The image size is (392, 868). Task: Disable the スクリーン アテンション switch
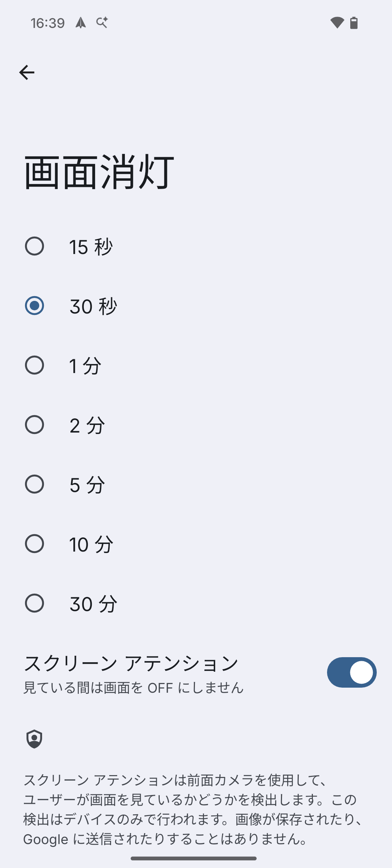[x=351, y=672]
